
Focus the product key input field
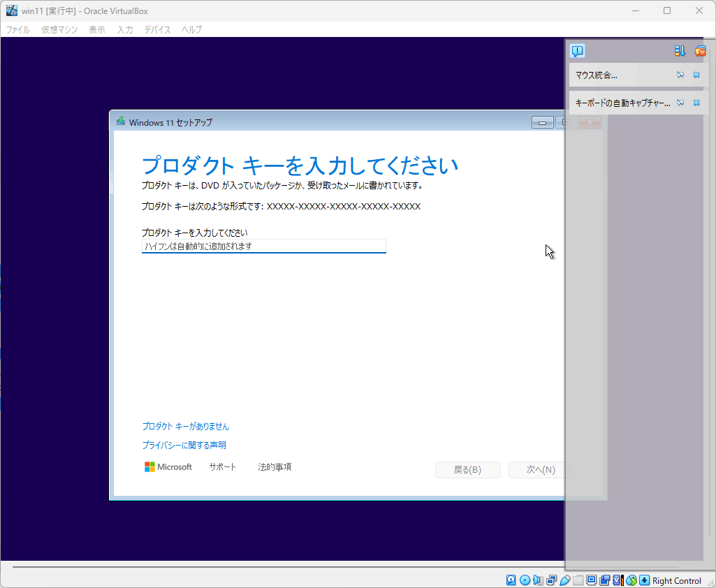tap(264, 246)
